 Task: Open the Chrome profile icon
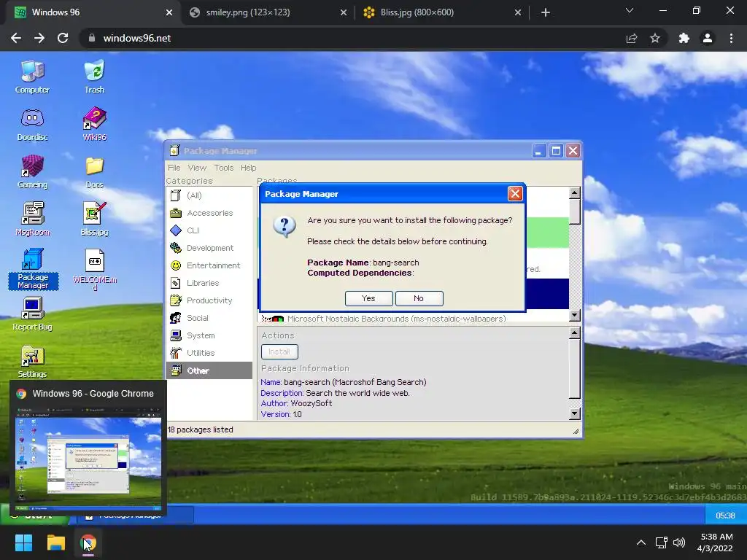(x=708, y=39)
